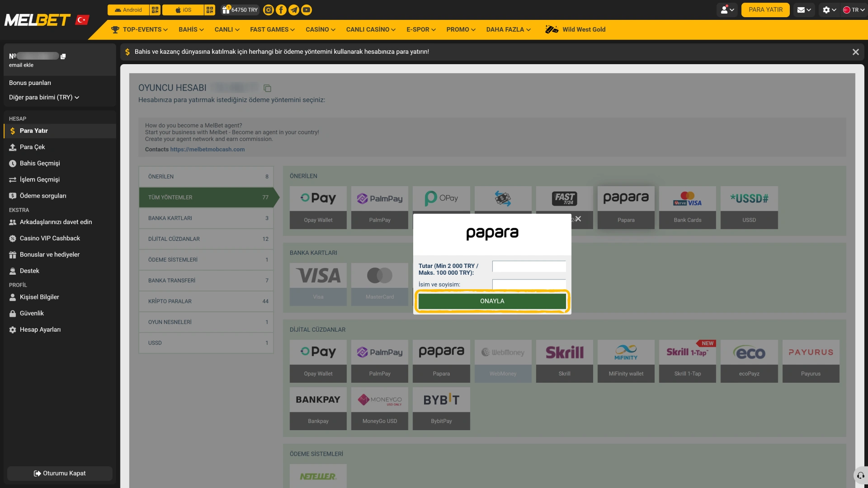Click the MELBET logo
The width and height of the screenshot is (868, 488).
click(38, 20)
